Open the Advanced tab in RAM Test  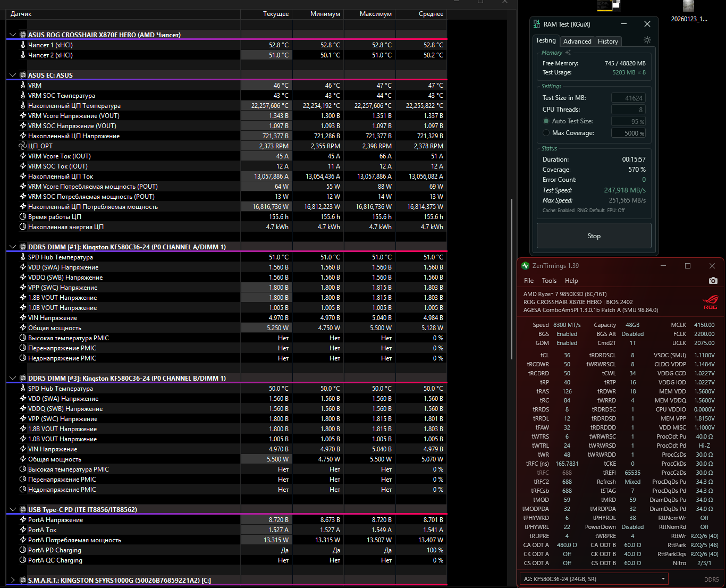point(577,41)
